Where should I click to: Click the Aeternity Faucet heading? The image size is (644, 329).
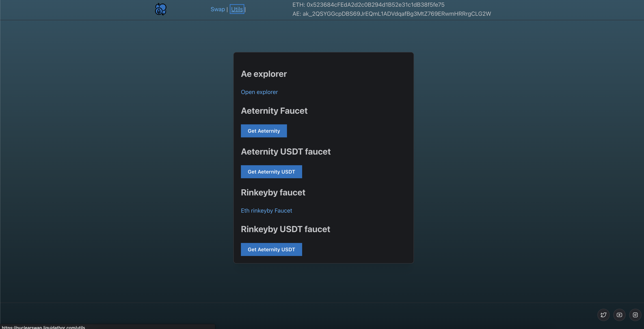click(x=274, y=111)
